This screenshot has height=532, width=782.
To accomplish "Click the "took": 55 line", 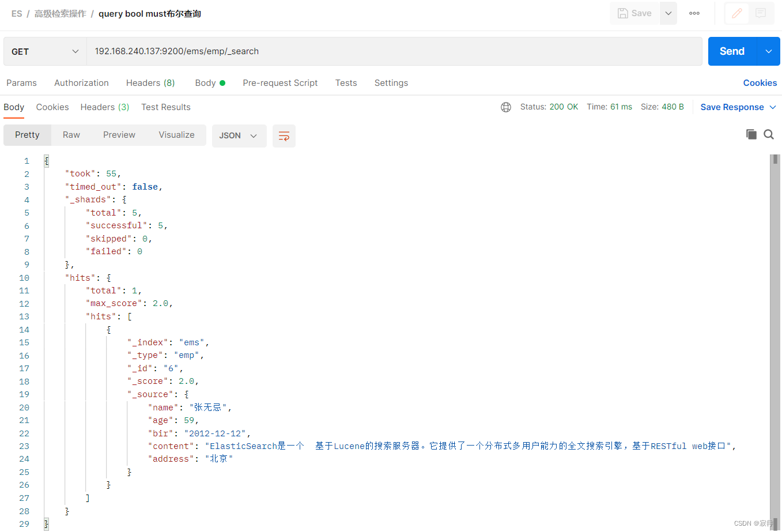I will [x=93, y=174].
